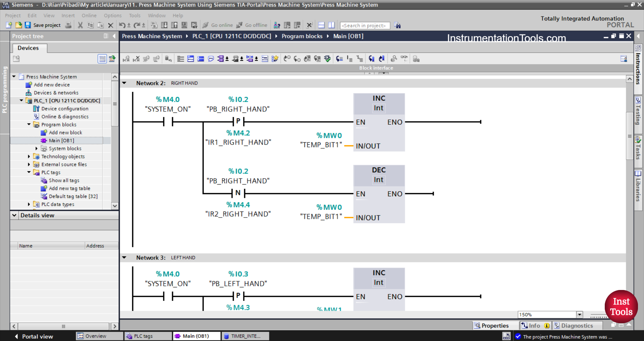Click the favorites star icon in editor toolbar

tap(275, 59)
